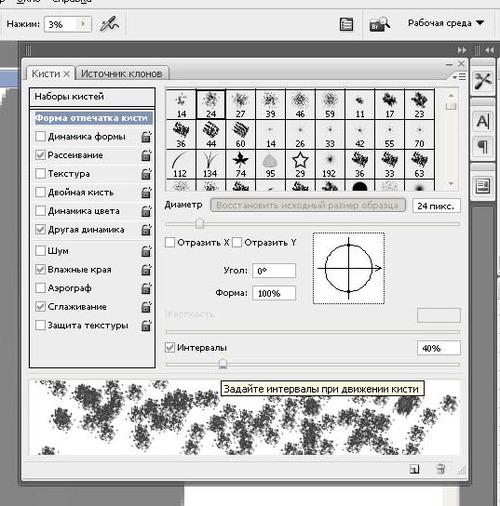The width and height of the screenshot is (500, 506).
Task: Toggle the airbrush icon next to Нажим
Action: coord(109,24)
